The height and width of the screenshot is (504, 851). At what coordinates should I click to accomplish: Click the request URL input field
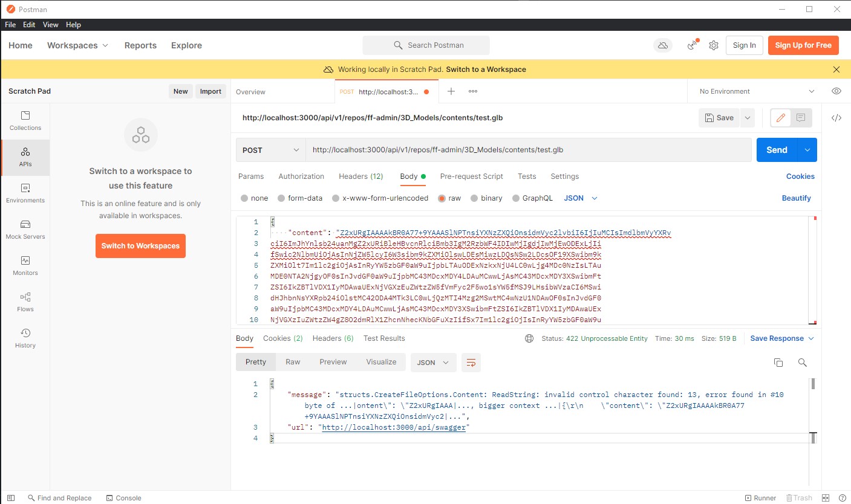click(x=529, y=150)
